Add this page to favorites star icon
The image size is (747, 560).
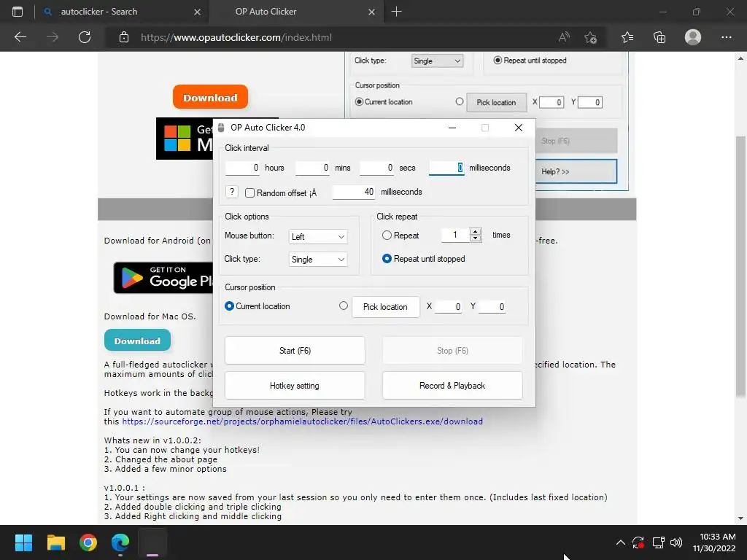591,37
